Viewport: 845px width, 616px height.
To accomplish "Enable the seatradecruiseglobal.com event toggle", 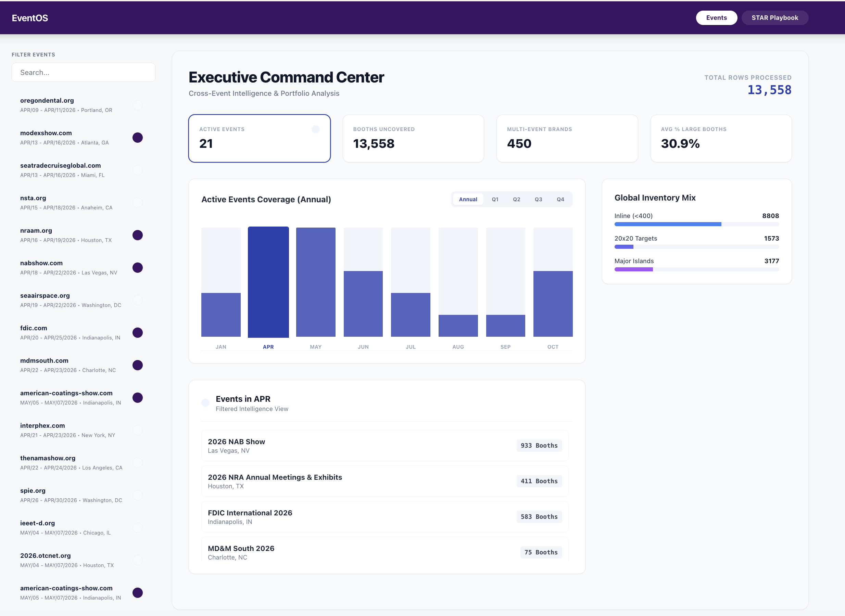I will (x=138, y=170).
